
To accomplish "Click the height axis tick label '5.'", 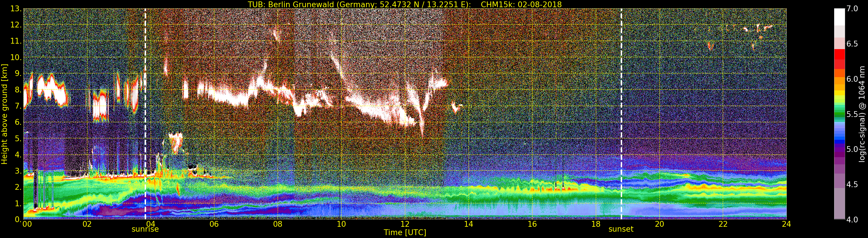I will (x=18, y=138).
